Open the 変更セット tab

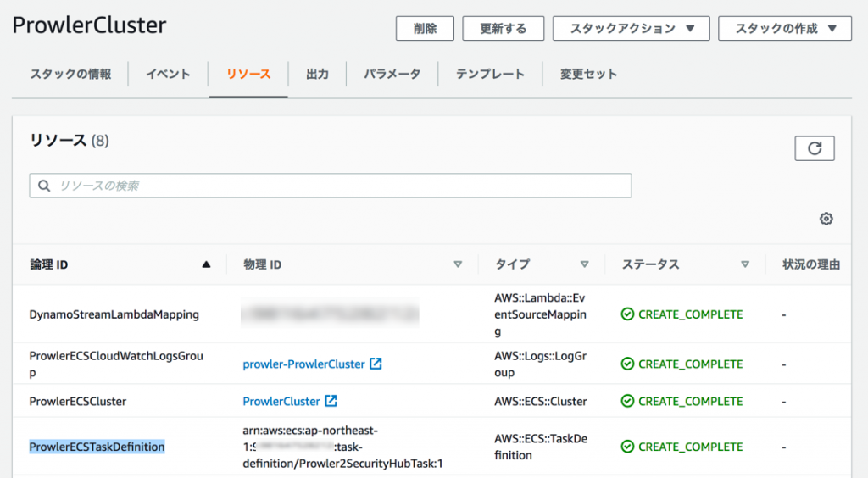click(x=588, y=74)
